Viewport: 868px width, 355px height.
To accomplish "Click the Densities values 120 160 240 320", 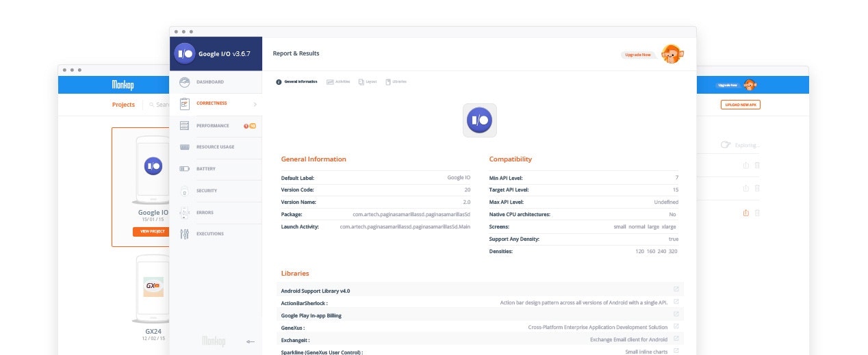I will [656, 252].
